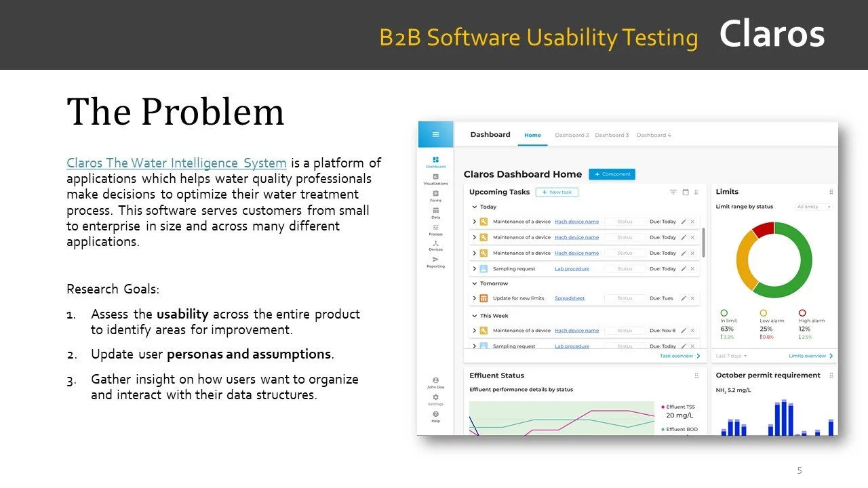Click the wrench icon on the Nov 8 task
This screenshot has height=488, width=868.
(x=484, y=331)
